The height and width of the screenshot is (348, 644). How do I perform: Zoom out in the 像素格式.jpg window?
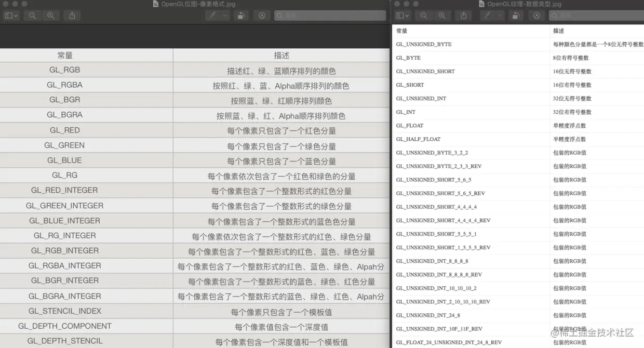32,16
